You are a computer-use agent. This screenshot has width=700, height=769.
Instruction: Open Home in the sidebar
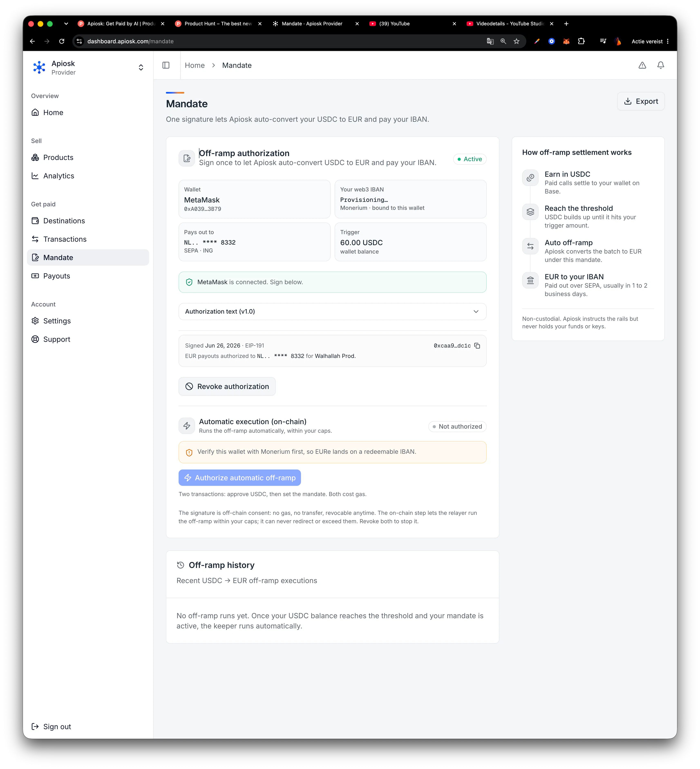pos(88,113)
